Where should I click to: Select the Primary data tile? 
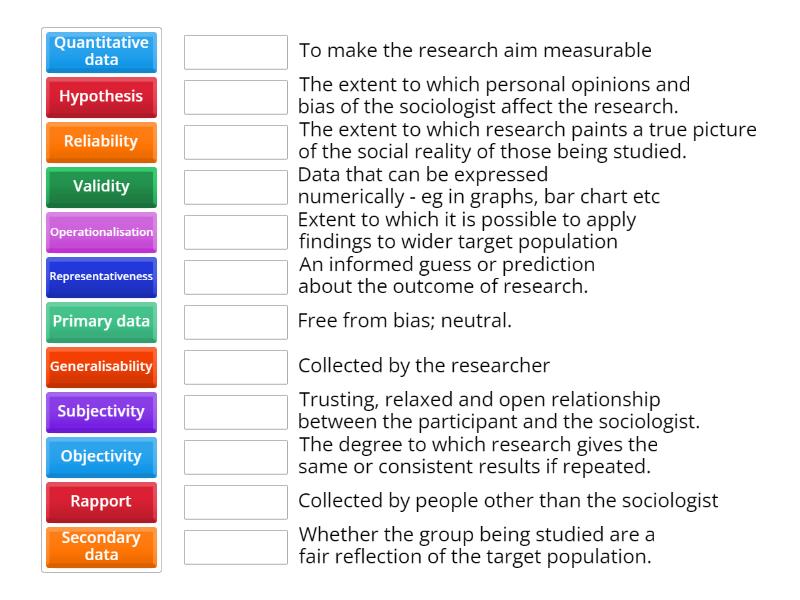101,322
